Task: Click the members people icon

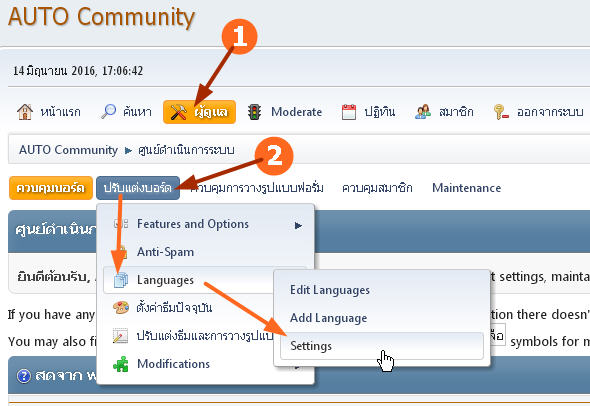Action: pyautogui.click(x=423, y=112)
